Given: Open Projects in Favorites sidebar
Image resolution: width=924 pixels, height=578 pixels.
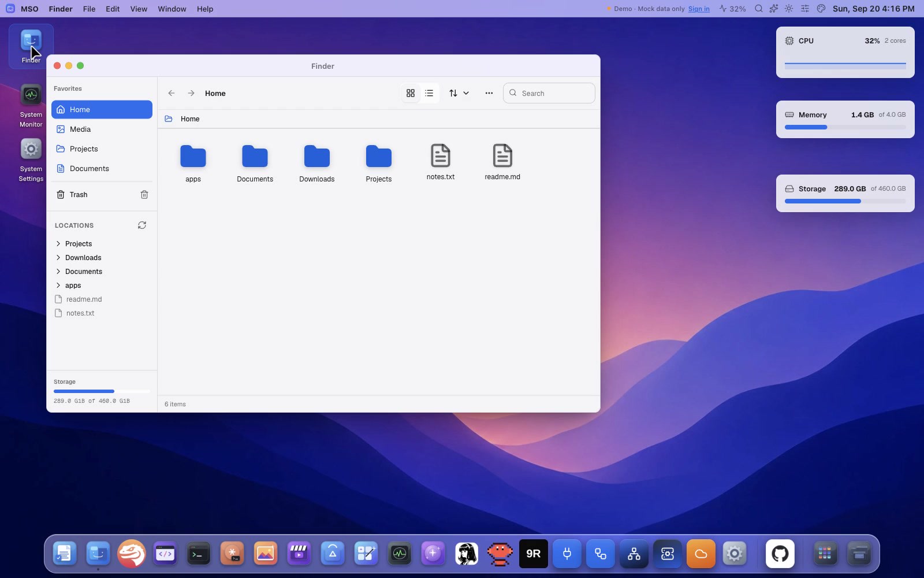Looking at the screenshot, I should (x=102, y=149).
